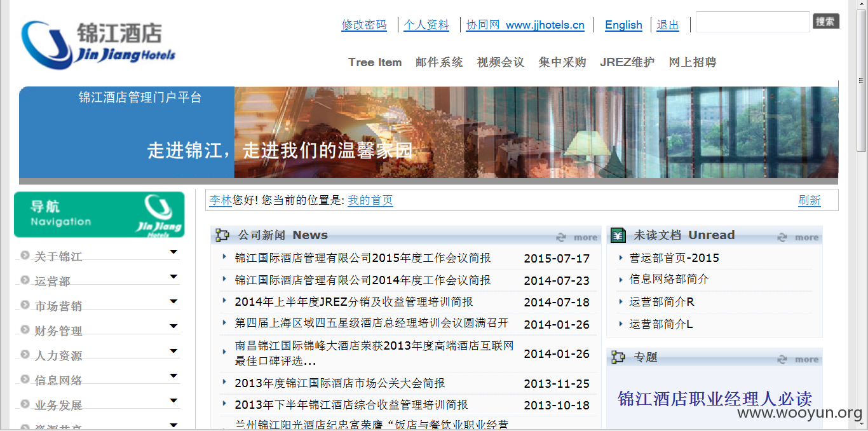
Task: Expand the 运营部 navigation menu arrow
Action: pos(173,277)
